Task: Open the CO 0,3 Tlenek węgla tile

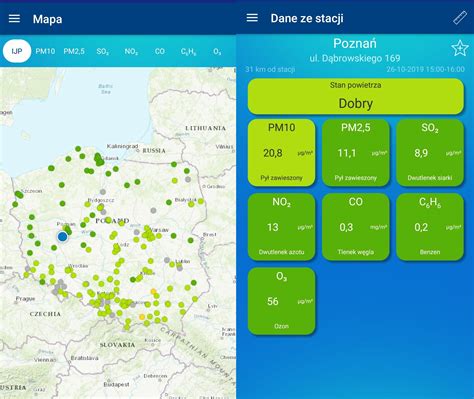Action: point(356,227)
